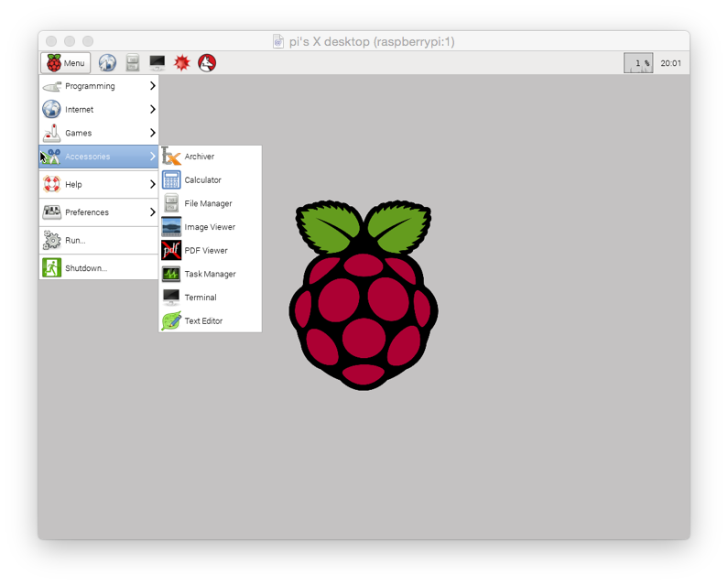Open the Mathematica red spiky icon in the panel
728x585 pixels.
[x=182, y=62]
